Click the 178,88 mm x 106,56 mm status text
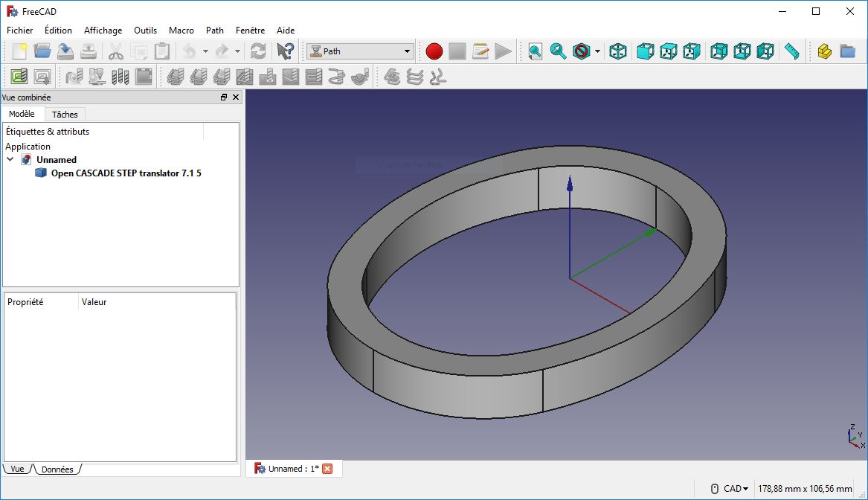The width and height of the screenshot is (868, 500). coord(805,488)
